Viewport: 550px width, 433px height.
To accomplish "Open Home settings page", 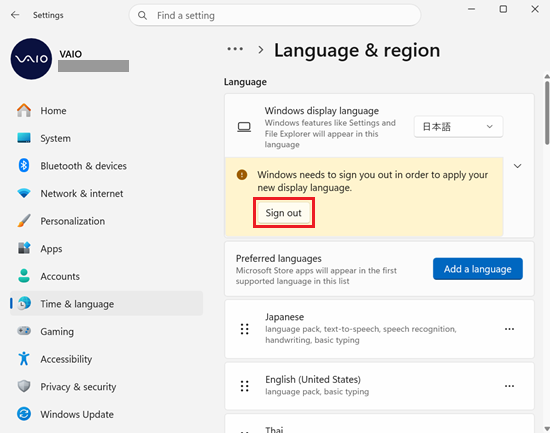I will (106, 111).
